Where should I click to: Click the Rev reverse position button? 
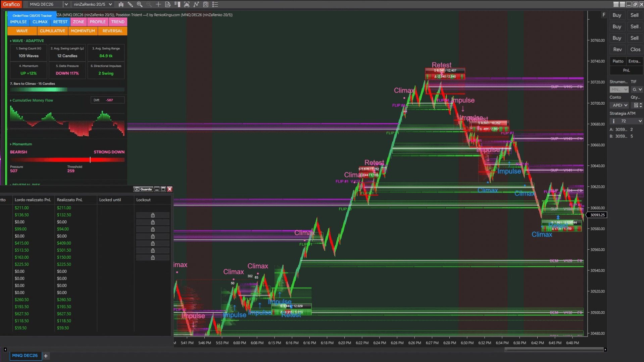click(x=617, y=49)
